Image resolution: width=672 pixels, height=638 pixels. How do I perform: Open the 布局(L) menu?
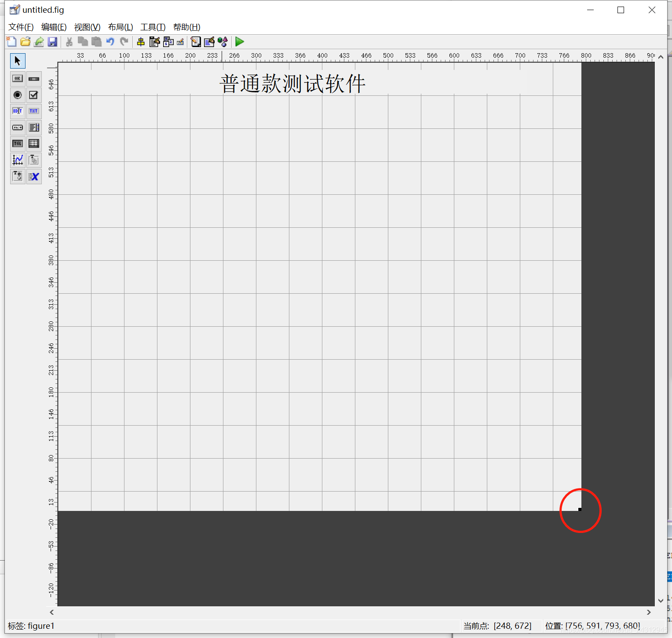121,27
